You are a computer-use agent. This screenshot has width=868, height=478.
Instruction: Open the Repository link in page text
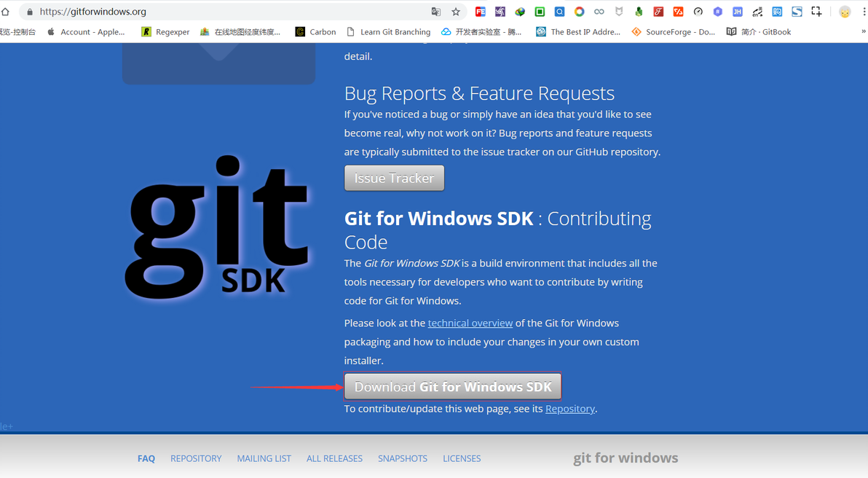pos(569,409)
